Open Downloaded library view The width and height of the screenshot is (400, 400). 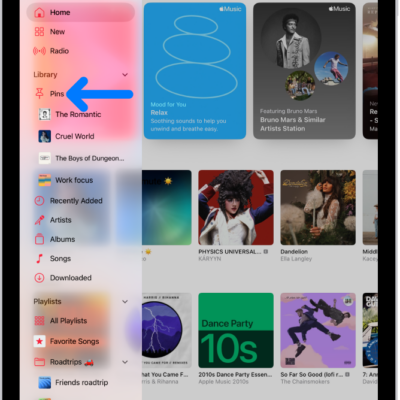(71, 278)
